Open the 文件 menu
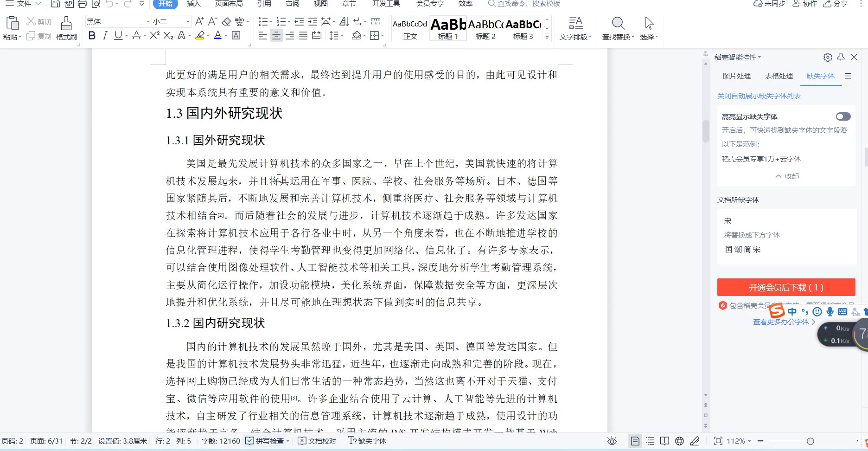The height and width of the screenshot is (451, 868). point(23,4)
